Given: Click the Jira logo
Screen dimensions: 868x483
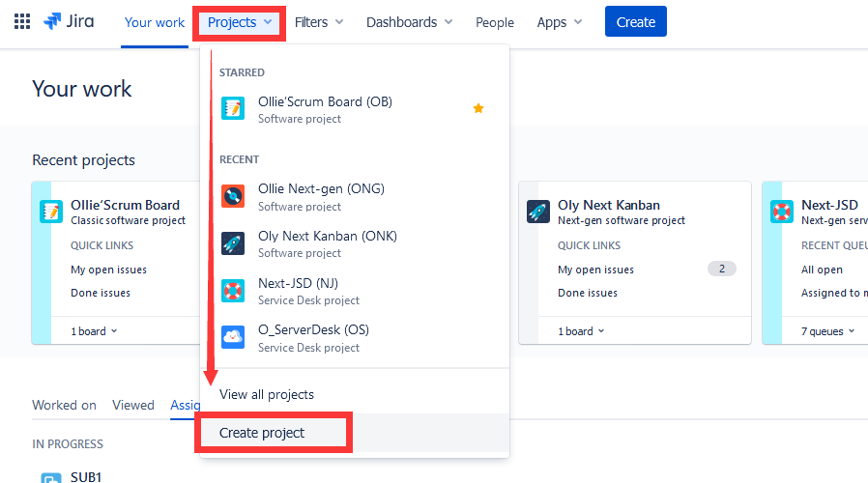Looking at the screenshot, I should point(69,21).
